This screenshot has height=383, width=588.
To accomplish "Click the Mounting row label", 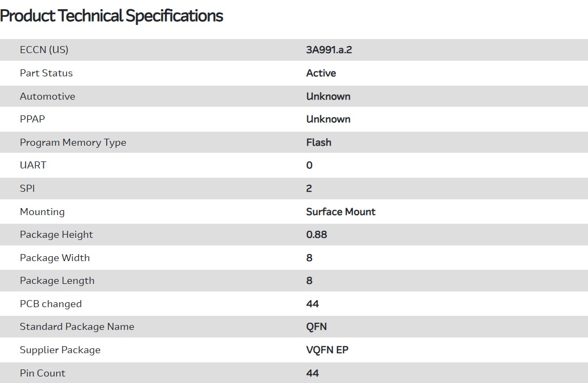I will pyautogui.click(x=42, y=212).
